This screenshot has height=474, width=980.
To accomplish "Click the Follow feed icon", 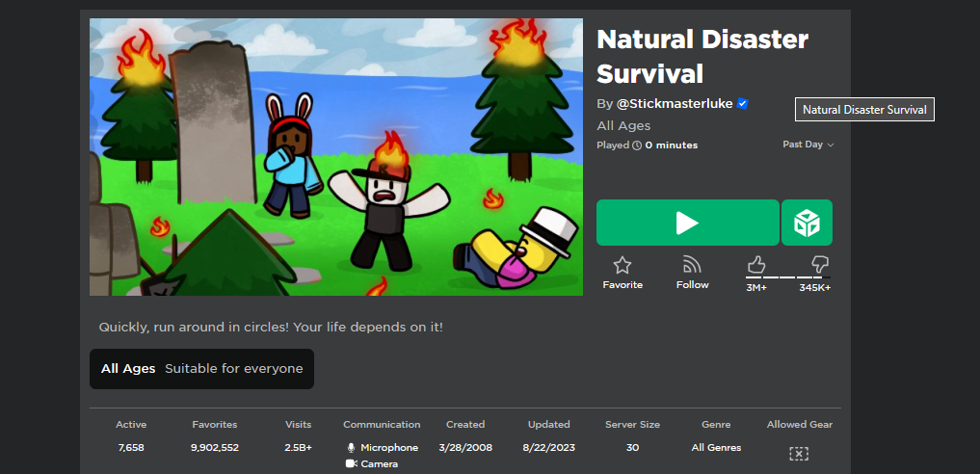I will point(692,265).
